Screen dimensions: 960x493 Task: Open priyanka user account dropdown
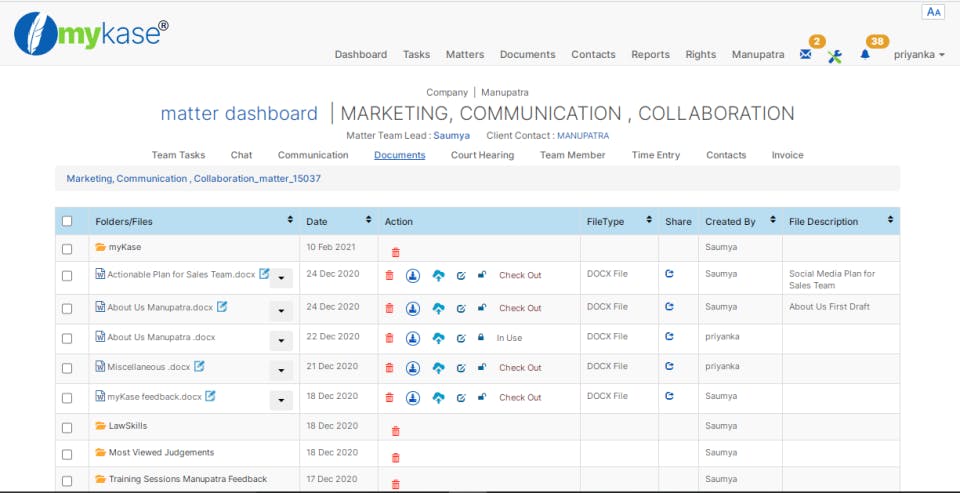point(919,55)
